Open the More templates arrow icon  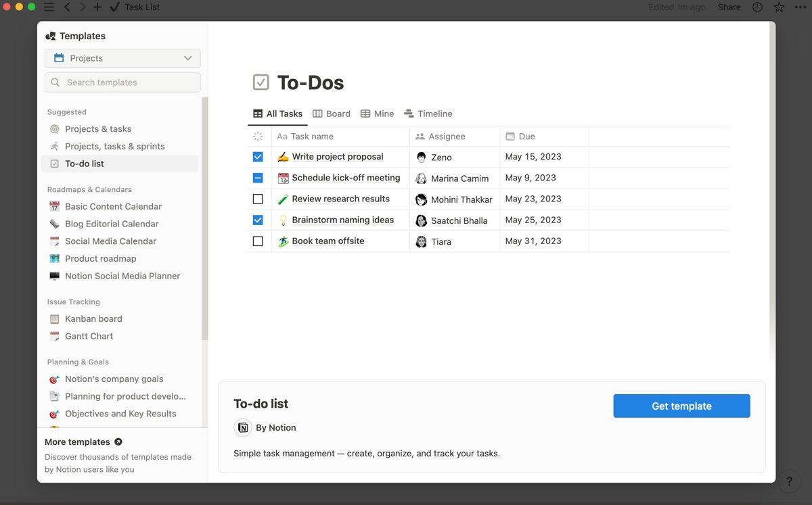coord(118,442)
